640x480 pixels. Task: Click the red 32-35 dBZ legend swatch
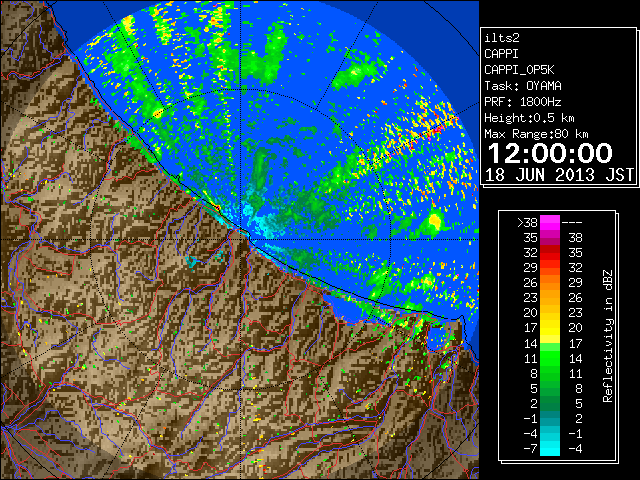pyautogui.click(x=550, y=253)
